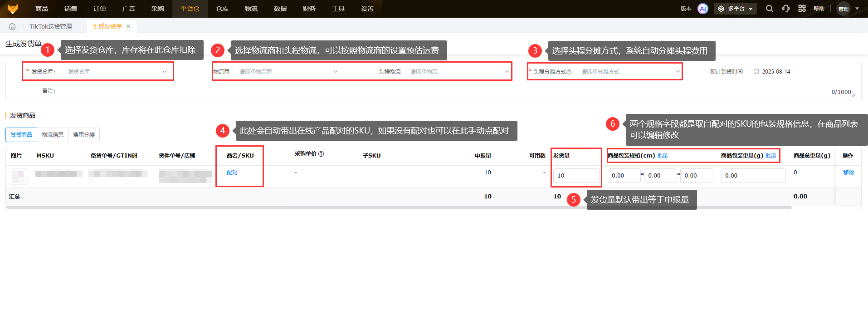Screen dimensions: 868x321
Task: Open the apps grid icon
Action: pyautogui.click(x=802, y=9)
